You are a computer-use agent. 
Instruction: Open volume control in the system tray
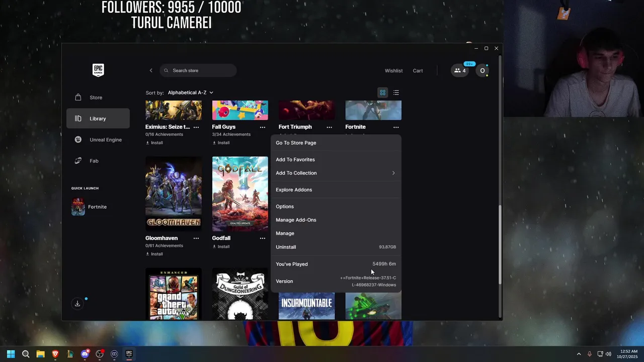click(x=609, y=354)
